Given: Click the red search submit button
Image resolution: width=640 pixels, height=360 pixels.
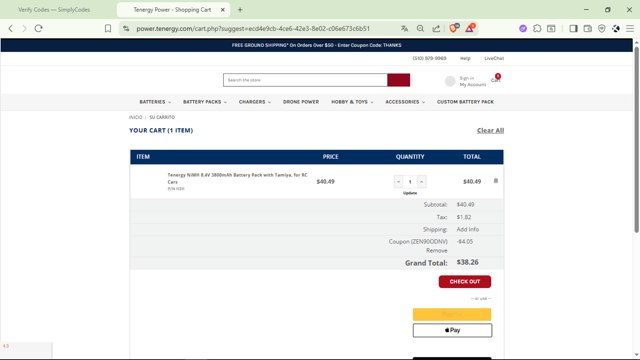Looking at the screenshot, I should coord(399,80).
